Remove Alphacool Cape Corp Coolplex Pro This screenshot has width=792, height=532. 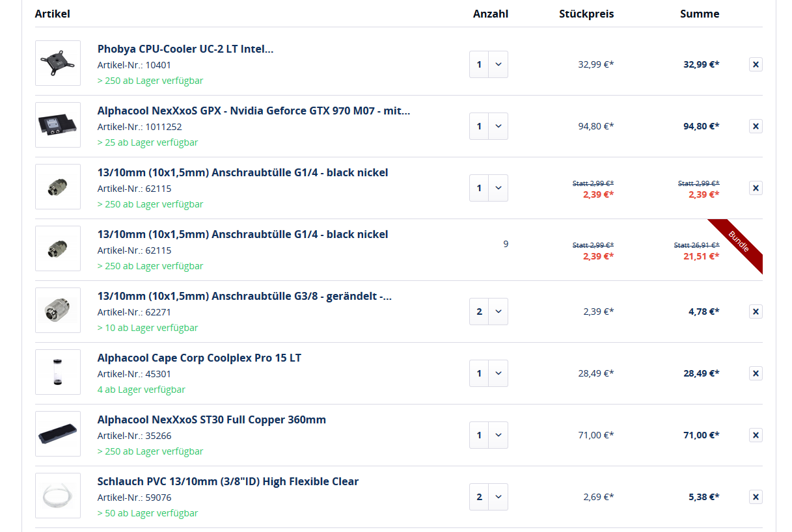[x=756, y=373]
